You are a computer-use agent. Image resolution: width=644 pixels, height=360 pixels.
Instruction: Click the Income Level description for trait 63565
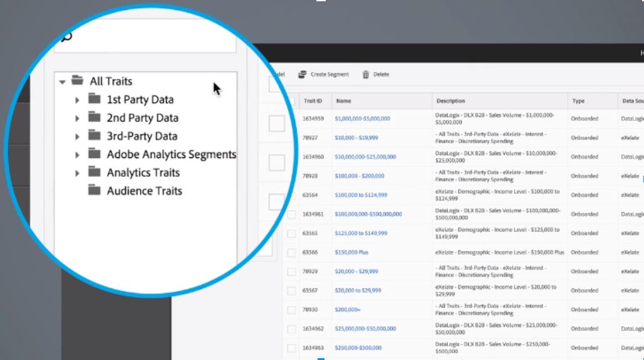click(x=497, y=233)
